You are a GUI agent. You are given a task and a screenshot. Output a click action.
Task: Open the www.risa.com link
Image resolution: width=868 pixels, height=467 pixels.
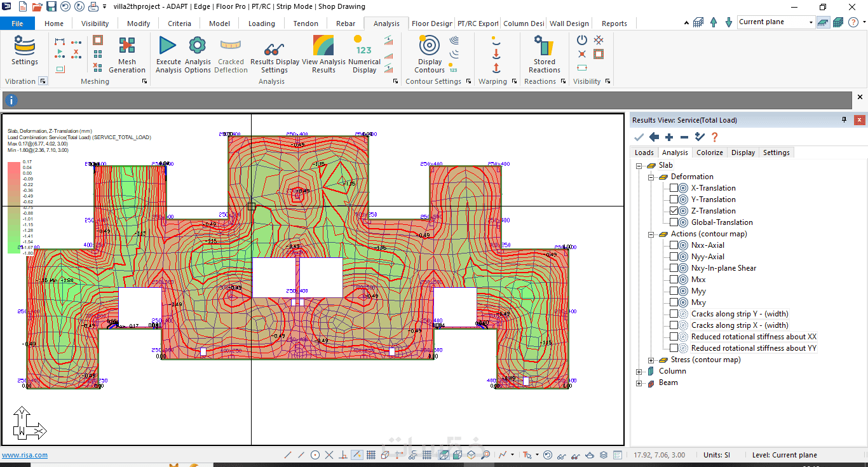[x=25, y=455]
